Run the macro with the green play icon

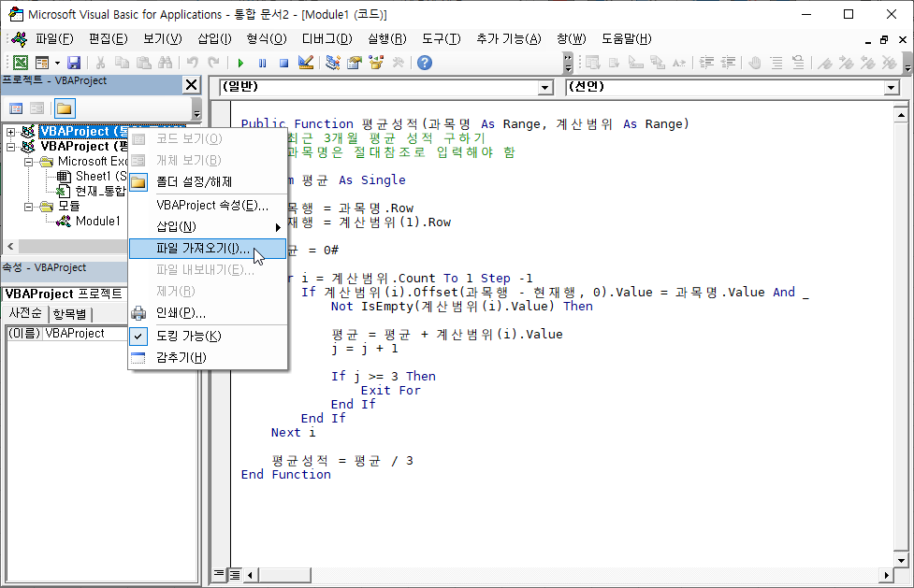tap(240, 63)
